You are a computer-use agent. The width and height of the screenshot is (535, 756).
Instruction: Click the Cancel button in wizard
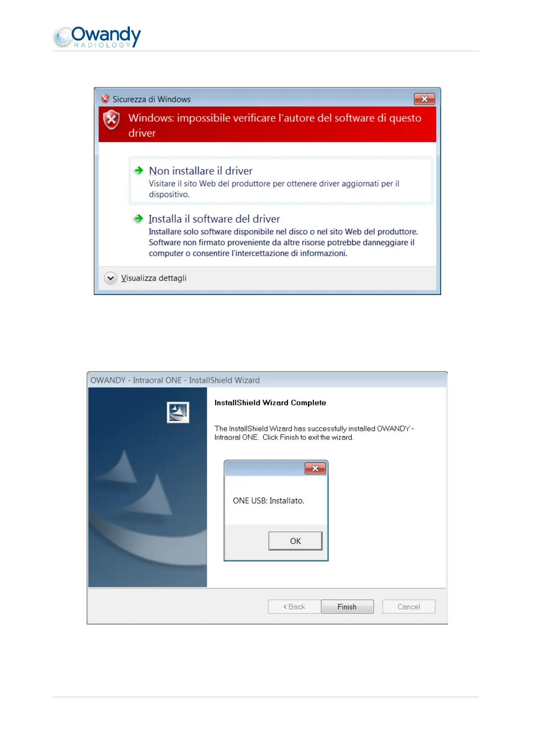tap(409, 607)
